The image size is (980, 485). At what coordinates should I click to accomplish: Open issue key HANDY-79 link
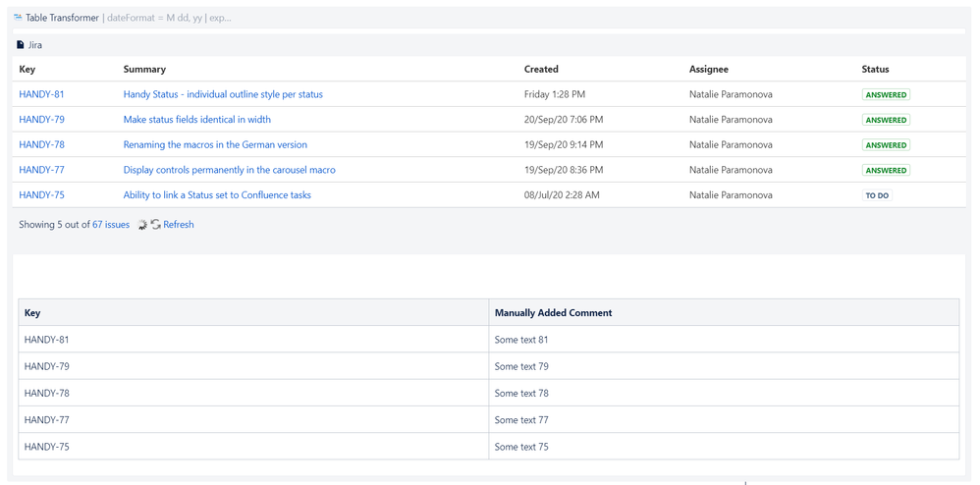coord(41,120)
